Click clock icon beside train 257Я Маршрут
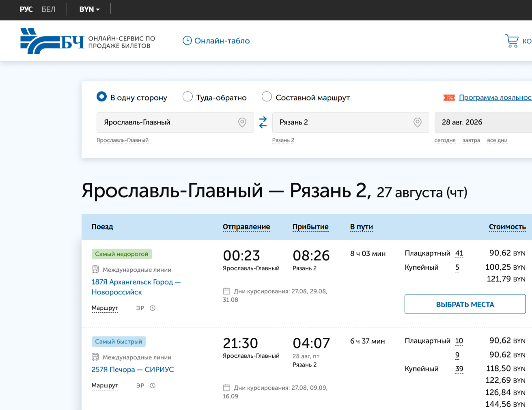The image size is (532, 410). (153, 386)
